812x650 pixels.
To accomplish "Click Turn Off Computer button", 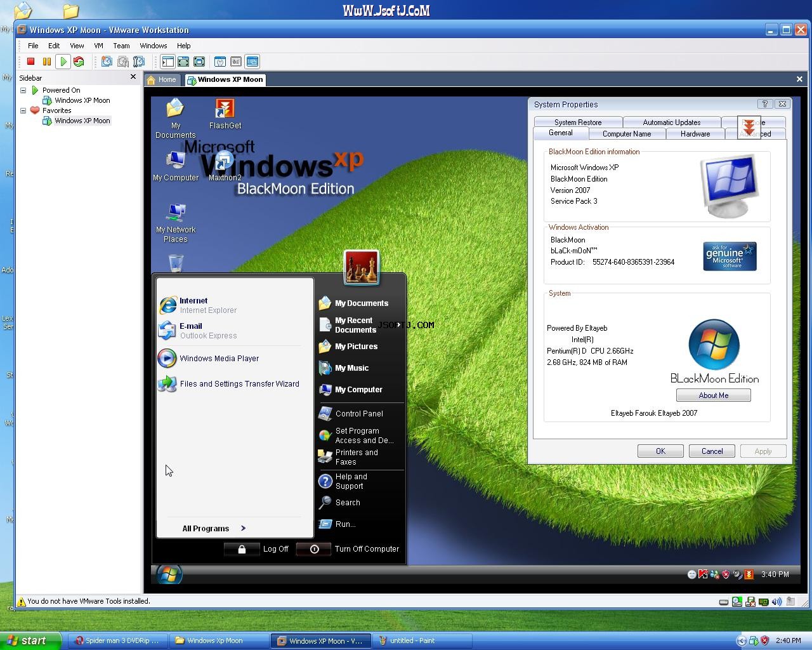I will 348,549.
